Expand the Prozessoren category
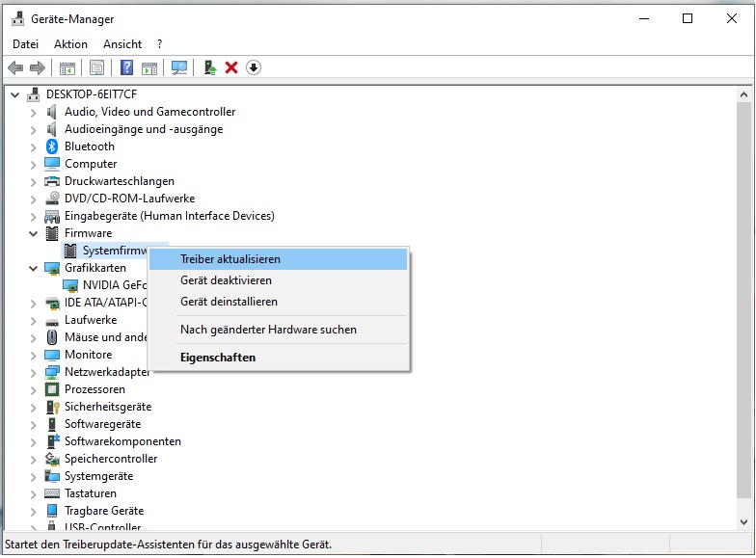Image resolution: width=756 pixels, height=558 pixels. coord(34,389)
